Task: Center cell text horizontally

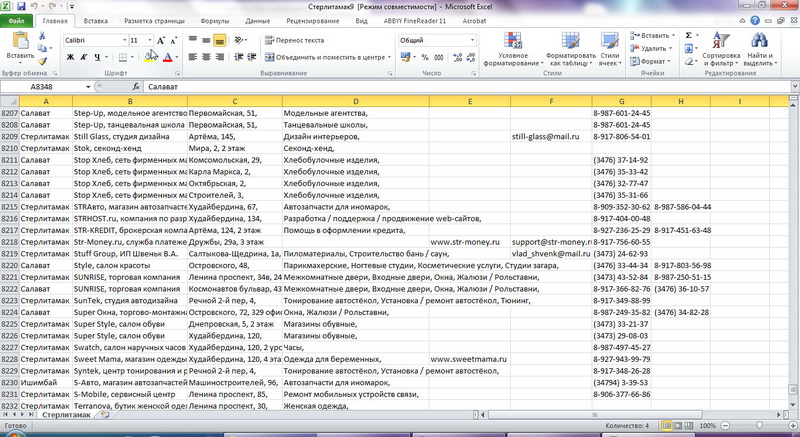Action: (206, 57)
